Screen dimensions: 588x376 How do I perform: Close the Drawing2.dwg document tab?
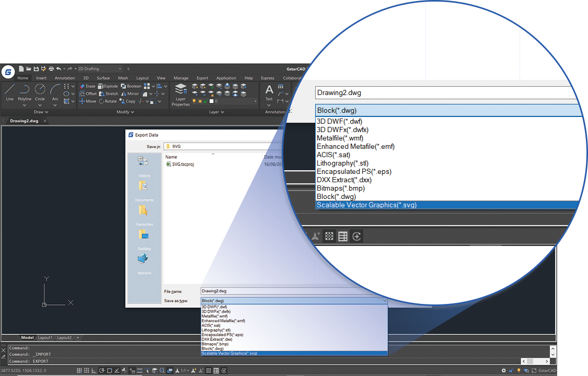pos(45,121)
